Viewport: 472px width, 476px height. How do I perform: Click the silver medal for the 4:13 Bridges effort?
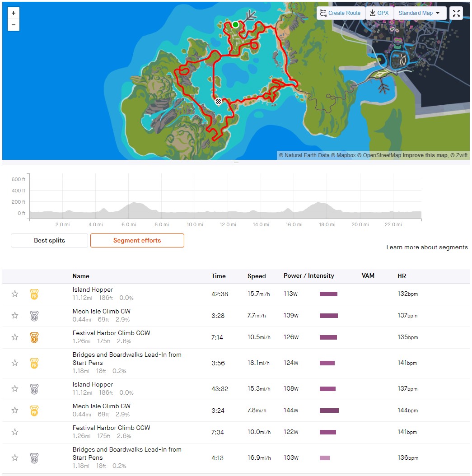pyautogui.click(x=34, y=458)
